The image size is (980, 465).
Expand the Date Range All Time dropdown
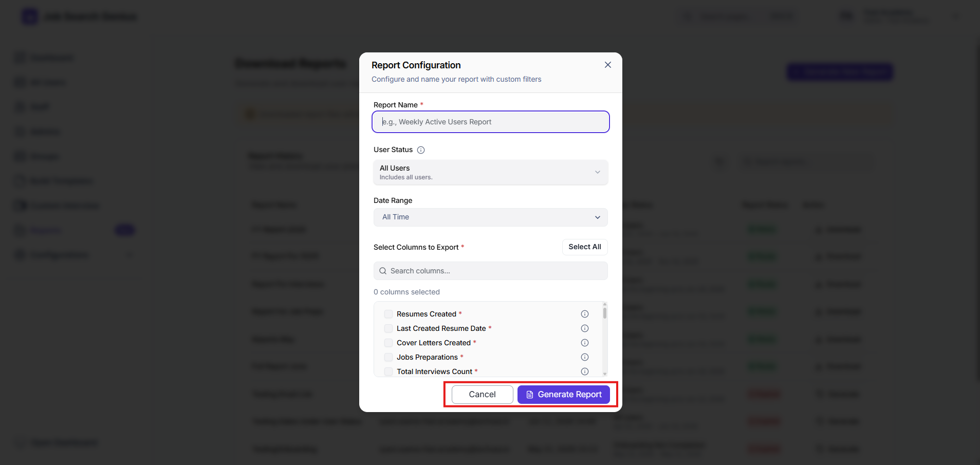point(491,217)
